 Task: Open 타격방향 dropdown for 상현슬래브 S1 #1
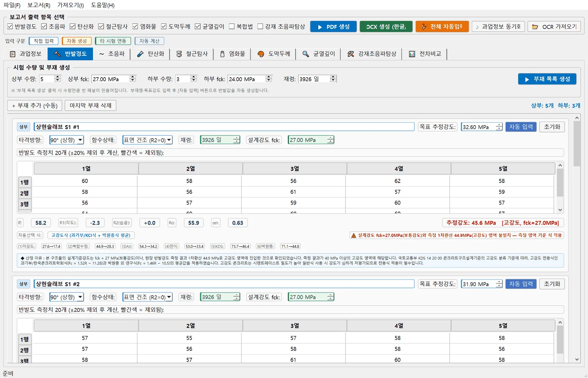[67, 140]
